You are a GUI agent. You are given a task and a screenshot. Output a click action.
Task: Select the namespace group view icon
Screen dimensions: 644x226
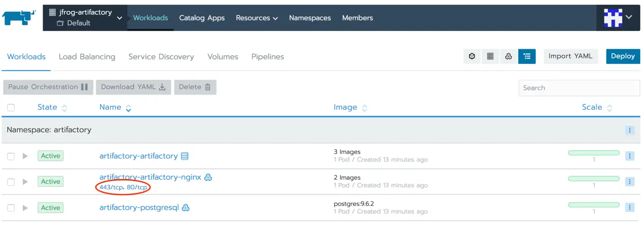[527, 56]
